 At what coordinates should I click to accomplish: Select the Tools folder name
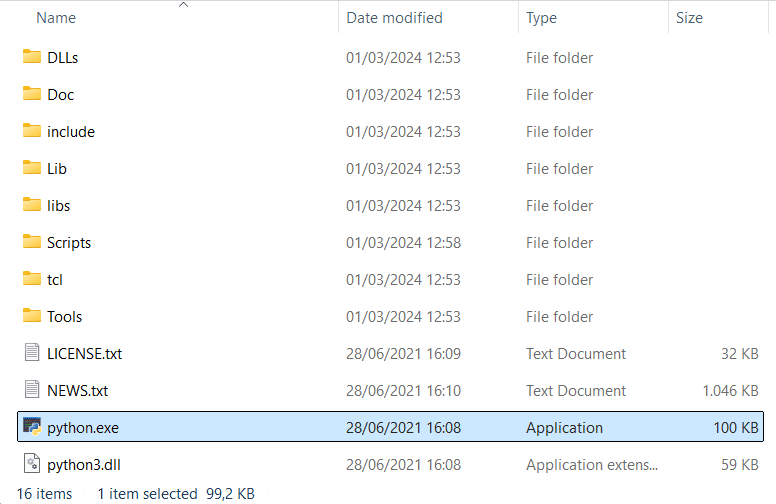(64, 316)
